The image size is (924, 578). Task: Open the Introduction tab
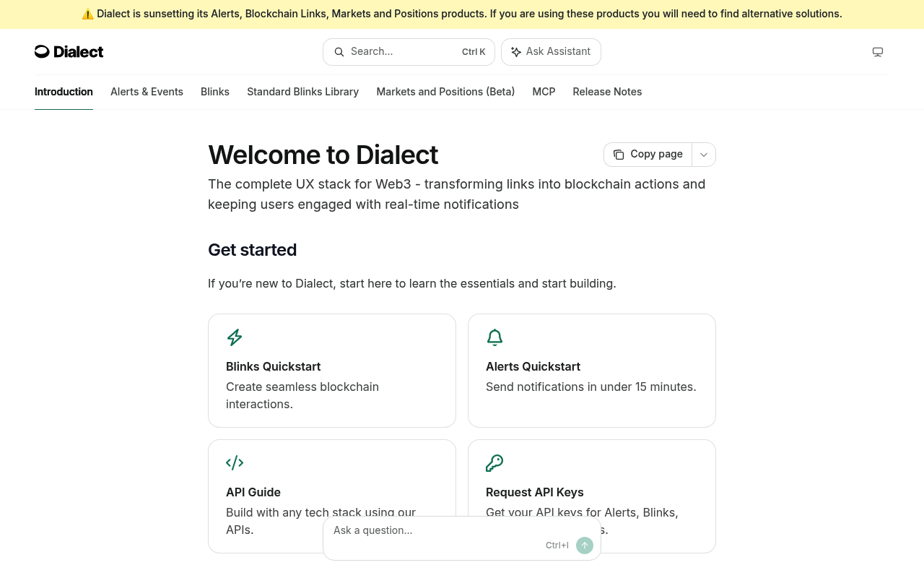coord(64,92)
